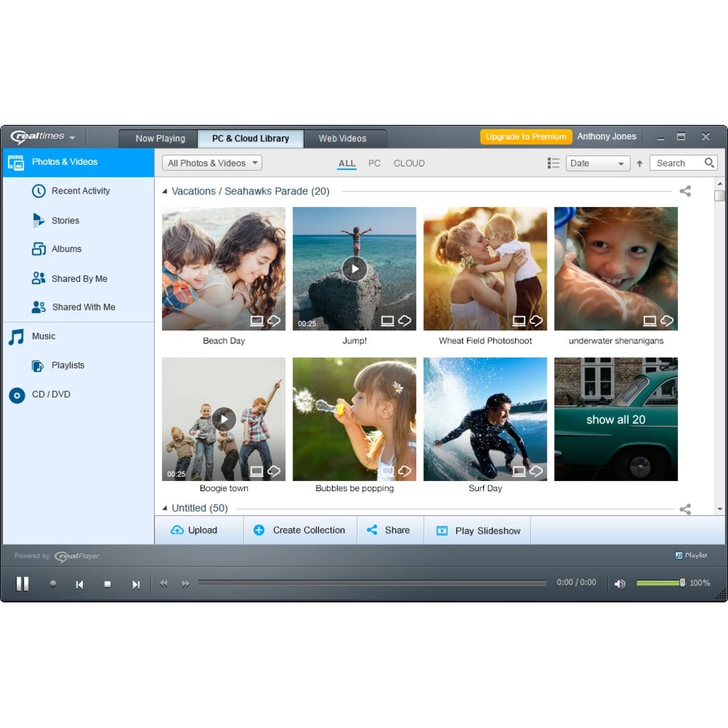Switch to list view icon
The width and height of the screenshot is (728, 728).
[553, 163]
